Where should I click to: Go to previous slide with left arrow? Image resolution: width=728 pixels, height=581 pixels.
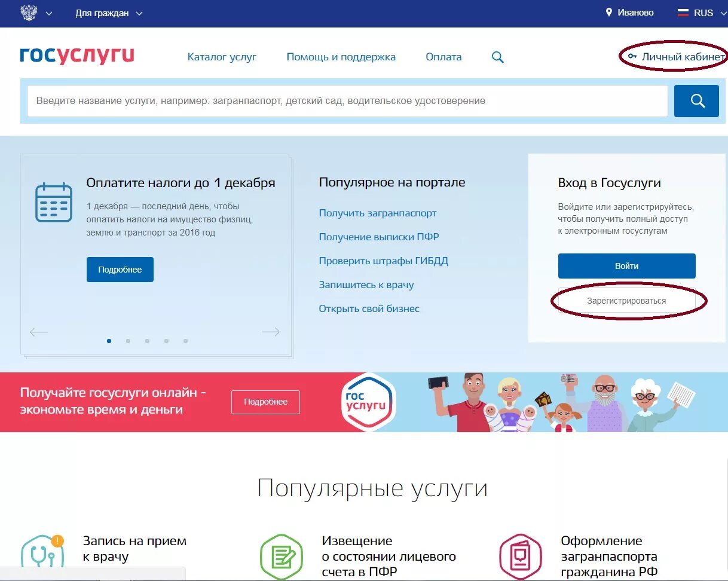point(39,332)
